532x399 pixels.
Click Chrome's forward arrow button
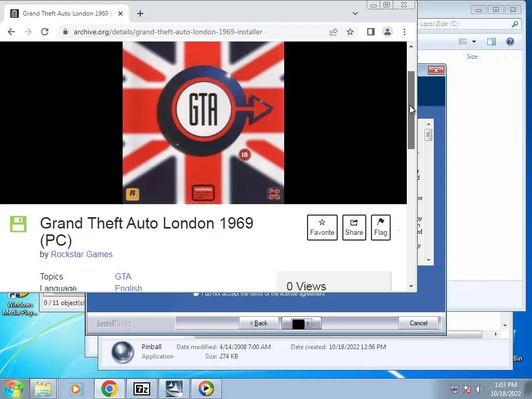click(28, 32)
